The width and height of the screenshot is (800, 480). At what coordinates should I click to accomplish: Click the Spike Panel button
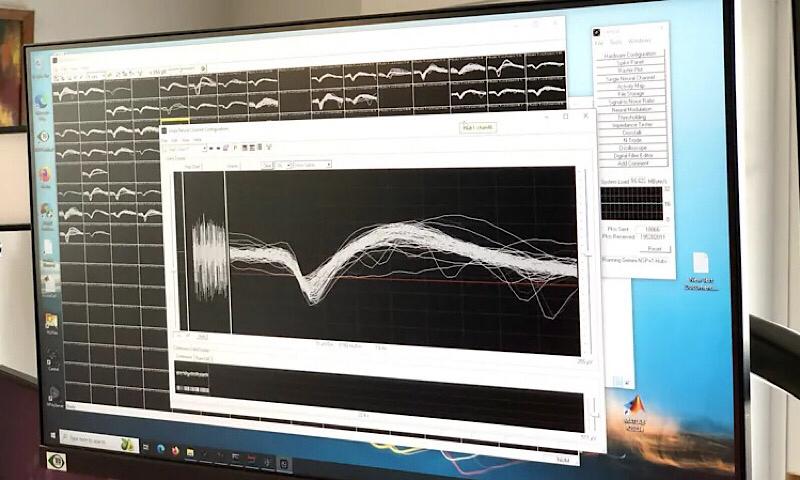point(631,62)
